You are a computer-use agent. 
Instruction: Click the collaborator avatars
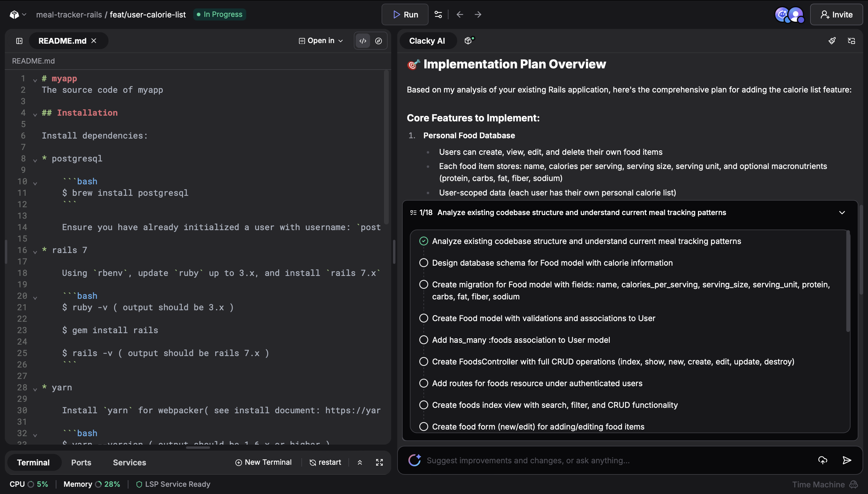pos(790,15)
